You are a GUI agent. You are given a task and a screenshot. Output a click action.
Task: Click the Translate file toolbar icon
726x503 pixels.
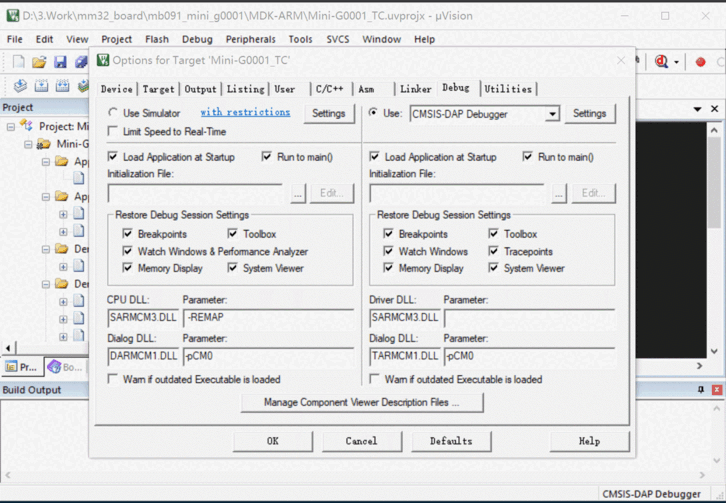19,86
